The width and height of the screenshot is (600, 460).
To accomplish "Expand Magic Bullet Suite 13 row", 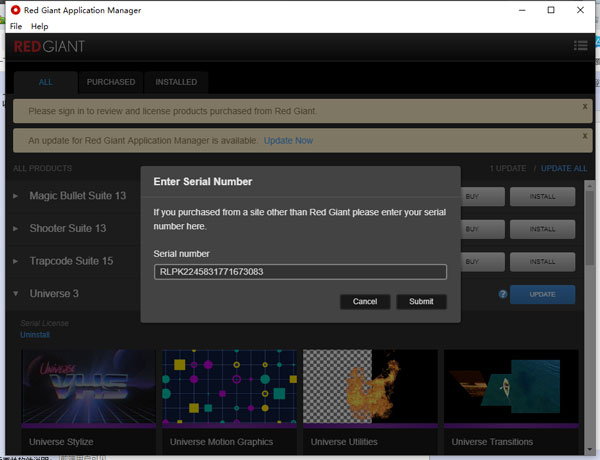I will (15, 196).
